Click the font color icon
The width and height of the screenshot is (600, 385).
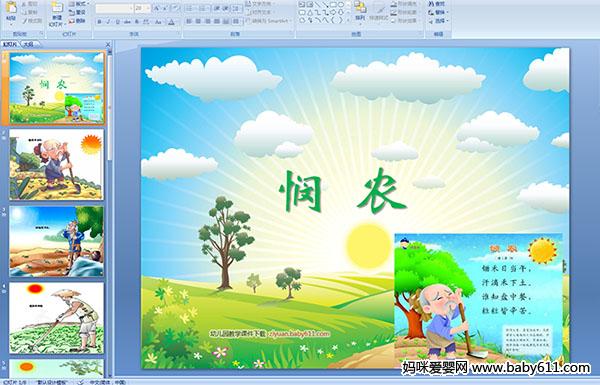[171, 22]
